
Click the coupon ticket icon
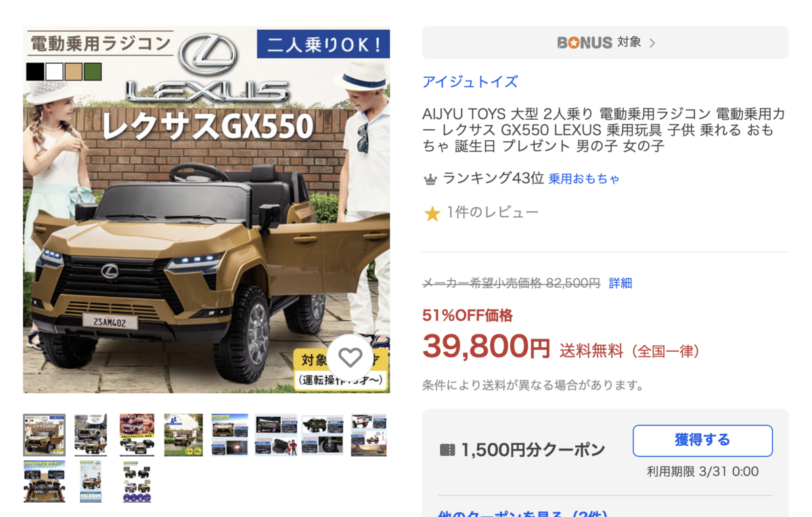click(447, 449)
